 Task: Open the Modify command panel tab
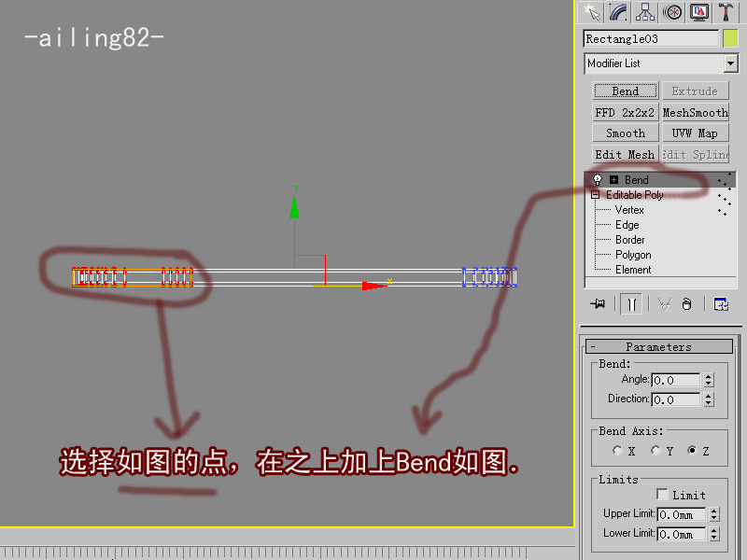tap(618, 12)
